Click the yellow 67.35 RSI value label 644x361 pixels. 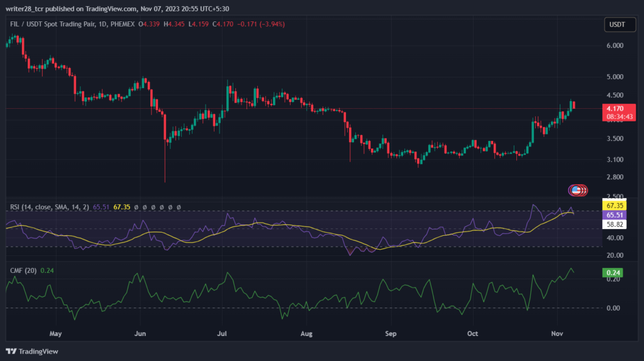coord(614,206)
